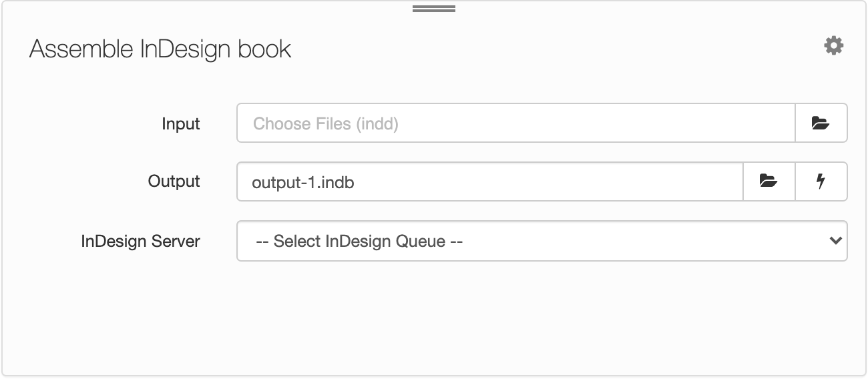
Task: Click the InDesign Server label
Action: [141, 241]
